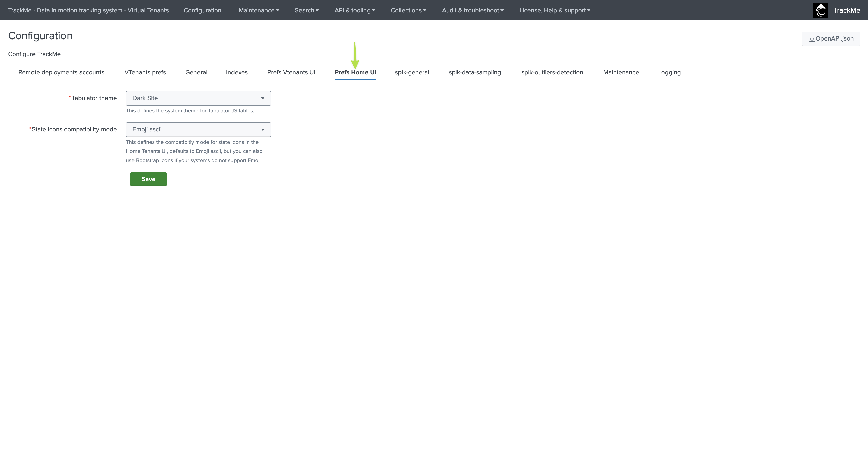Click the State Icons compatibility mode label

(x=74, y=130)
